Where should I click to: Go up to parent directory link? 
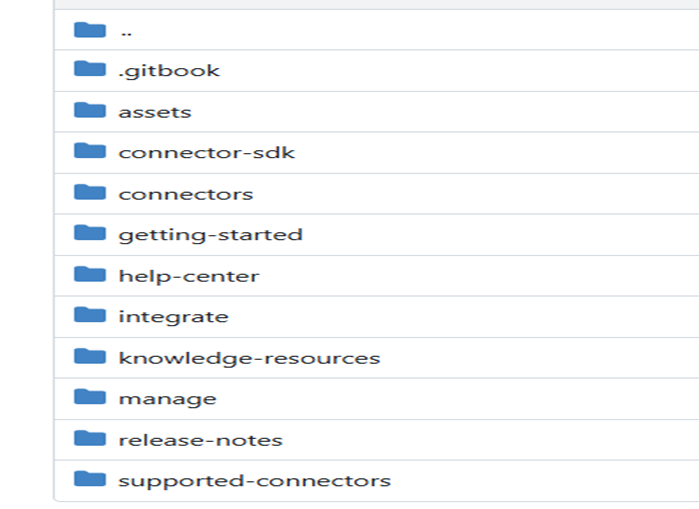[126, 30]
